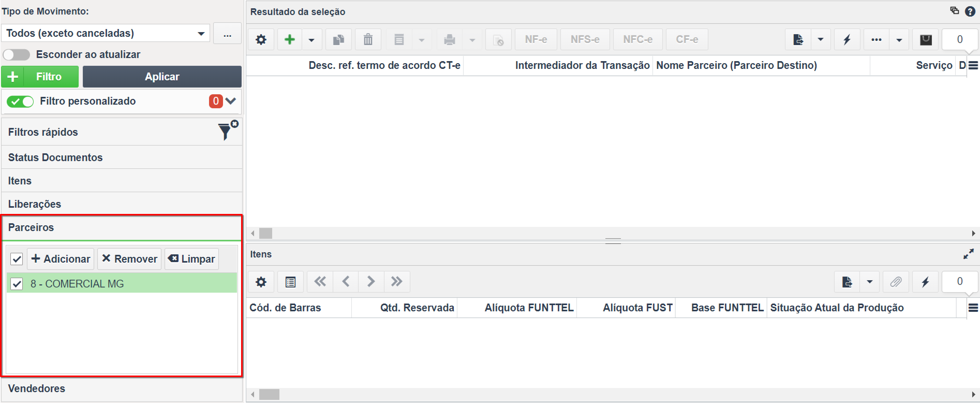Click the green Filtro button
Viewport: 980px width, 403px height.
click(40, 77)
